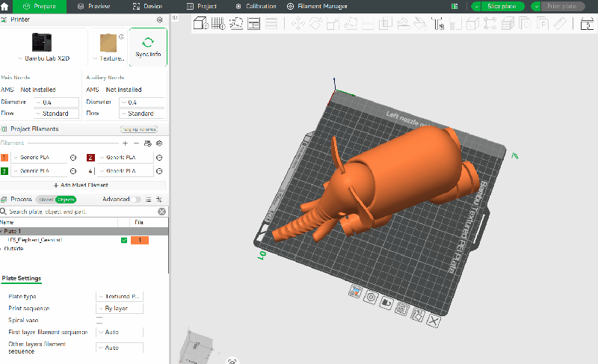Open the Assembly view icon
The height and width of the screenshot is (364, 598).
coord(587,23)
